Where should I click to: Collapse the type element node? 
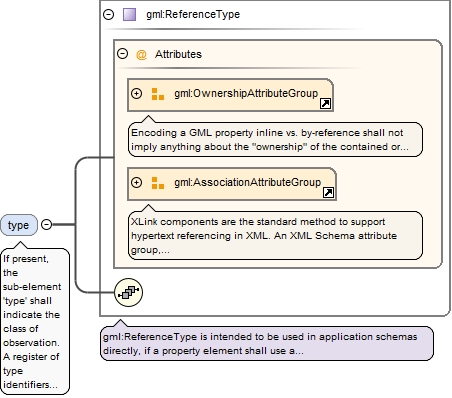click(x=46, y=225)
